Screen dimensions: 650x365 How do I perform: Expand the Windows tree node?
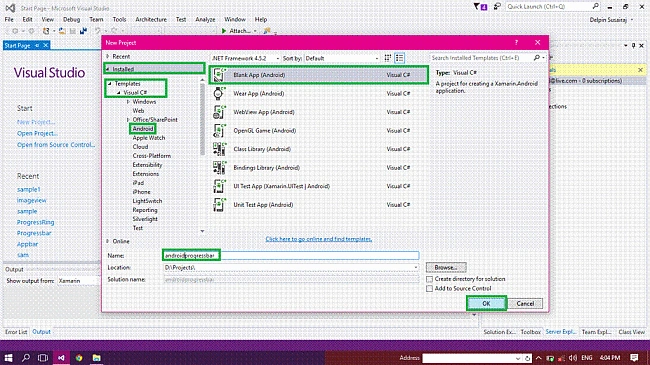click(128, 102)
